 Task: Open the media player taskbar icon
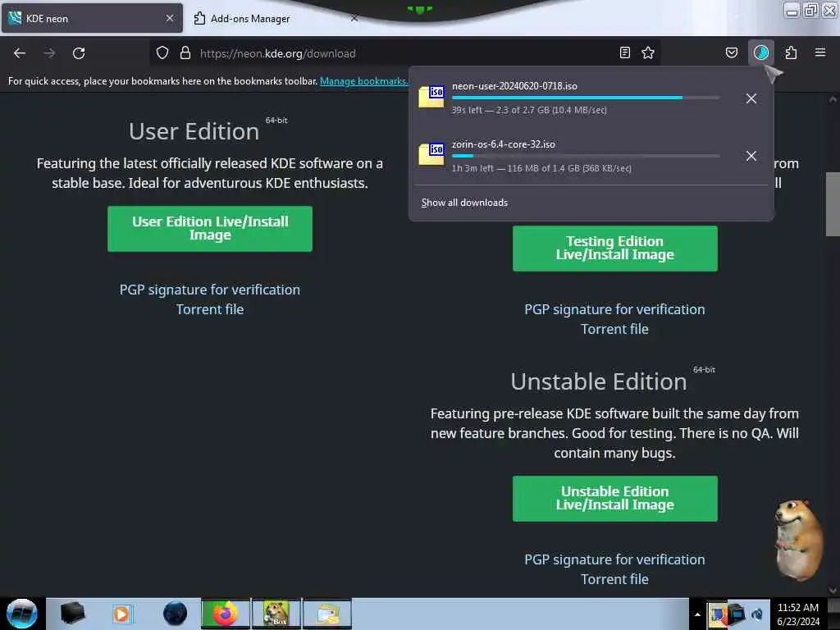click(x=122, y=614)
